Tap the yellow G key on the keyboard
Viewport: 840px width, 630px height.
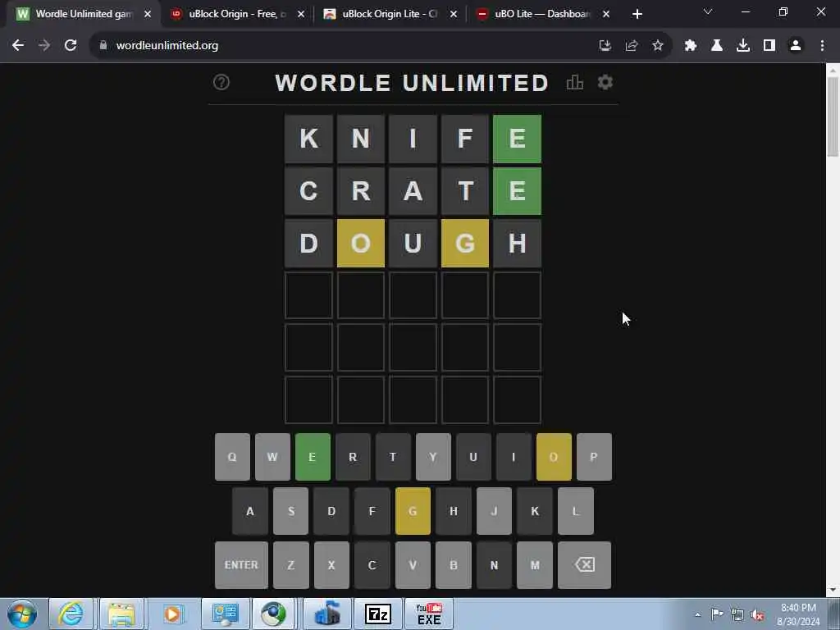point(413,511)
